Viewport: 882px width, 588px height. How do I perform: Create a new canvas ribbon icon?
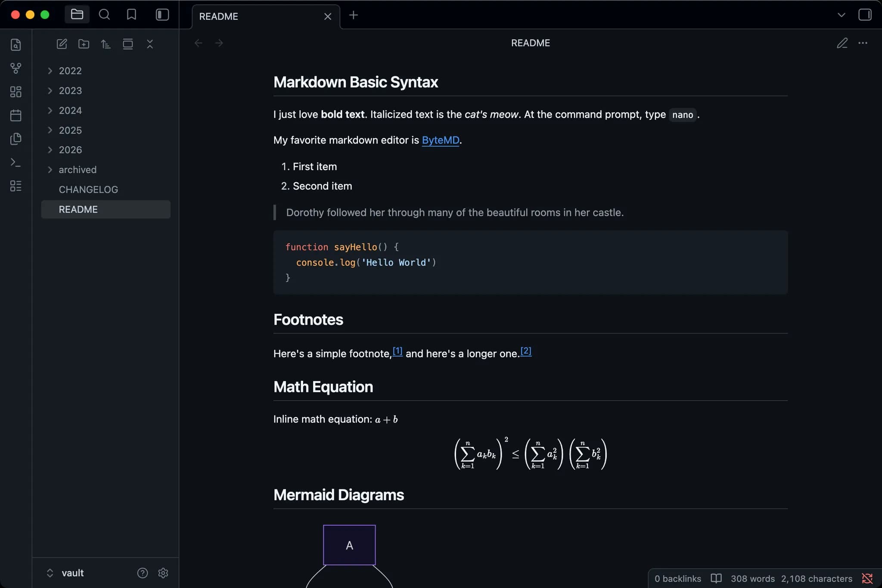pyautogui.click(x=16, y=92)
